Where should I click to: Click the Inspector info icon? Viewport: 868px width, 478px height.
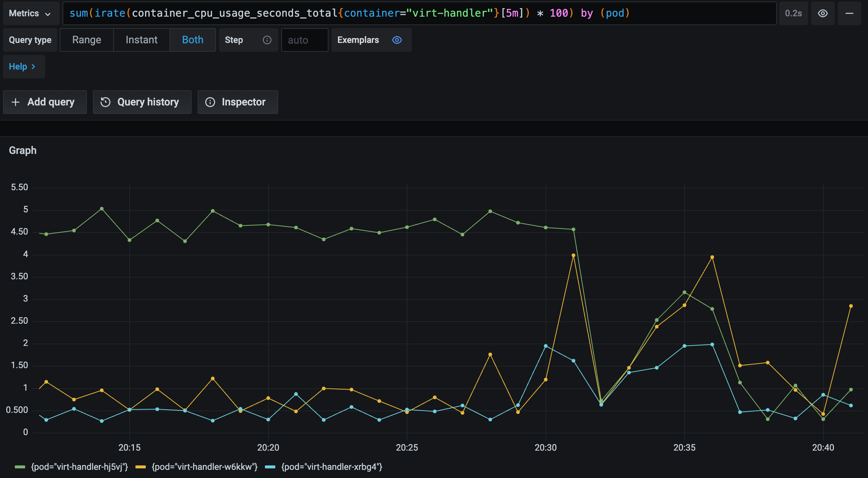click(210, 102)
